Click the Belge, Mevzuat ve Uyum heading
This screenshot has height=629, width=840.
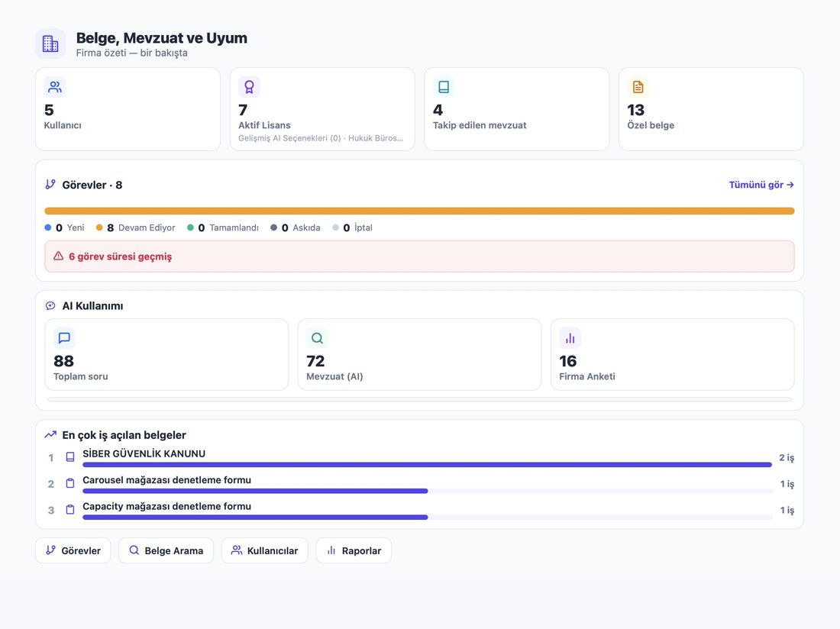tap(162, 38)
